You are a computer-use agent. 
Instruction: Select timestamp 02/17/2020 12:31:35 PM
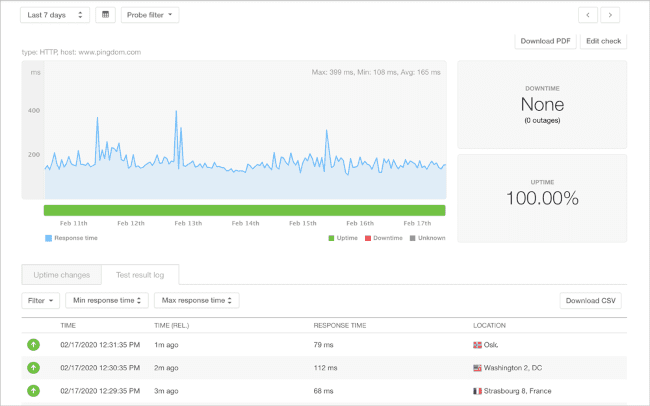click(x=100, y=345)
